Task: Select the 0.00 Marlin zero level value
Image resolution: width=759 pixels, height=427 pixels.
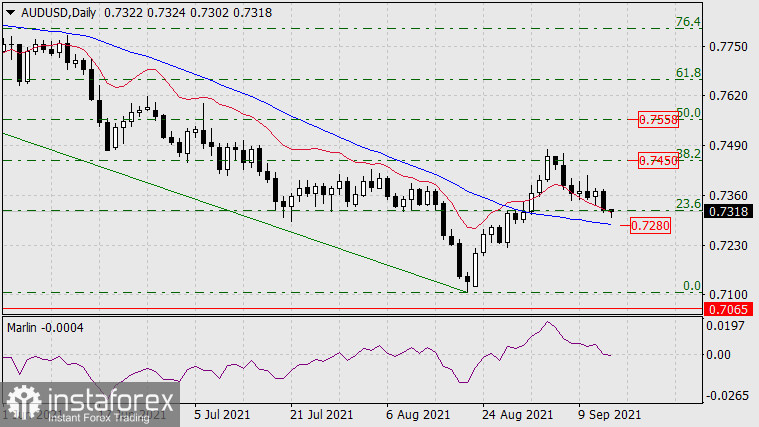Action: coord(718,355)
